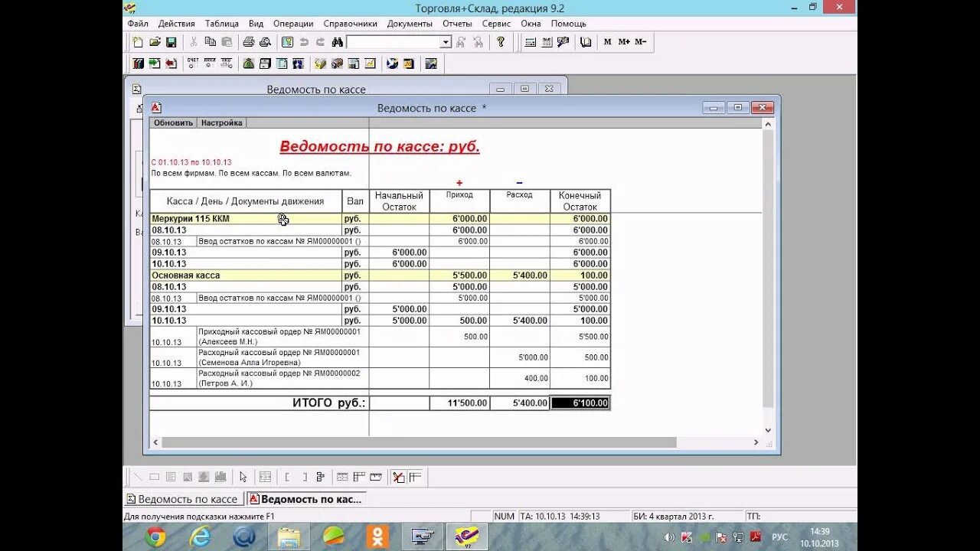Open File Explorer from the taskbar
This screenshot has width=980, height=551.
coord(289,536)
